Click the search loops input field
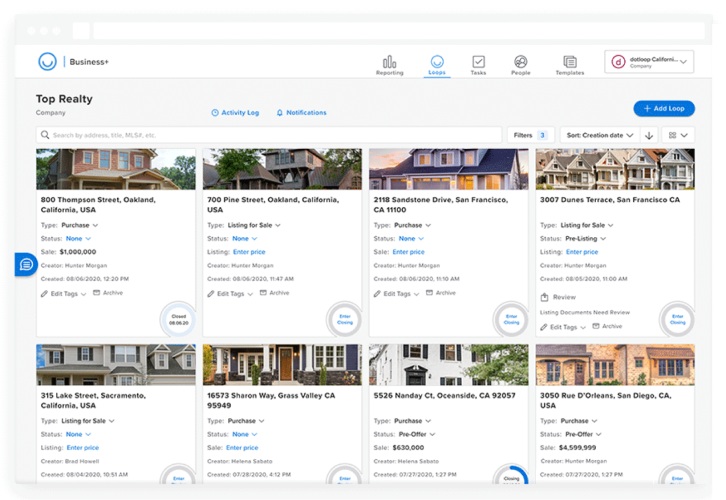Screen dimensions: 726x500 coord(268,135)
